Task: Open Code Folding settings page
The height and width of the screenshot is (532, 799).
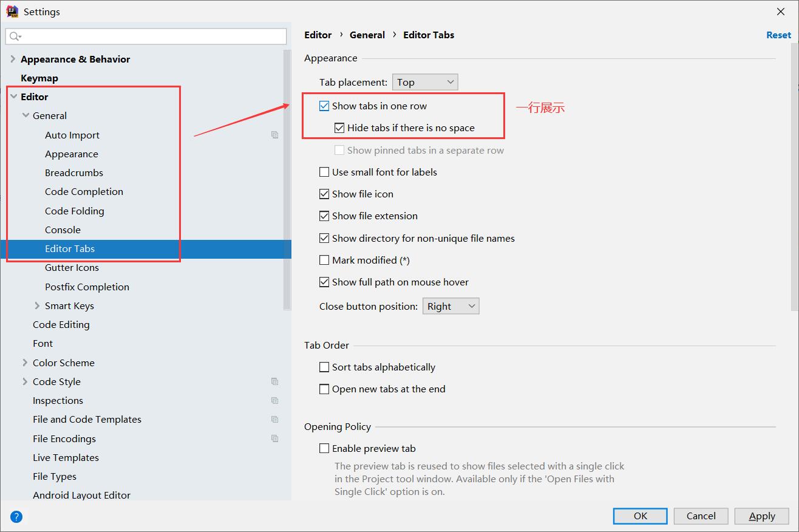Action: pos(75,211)
